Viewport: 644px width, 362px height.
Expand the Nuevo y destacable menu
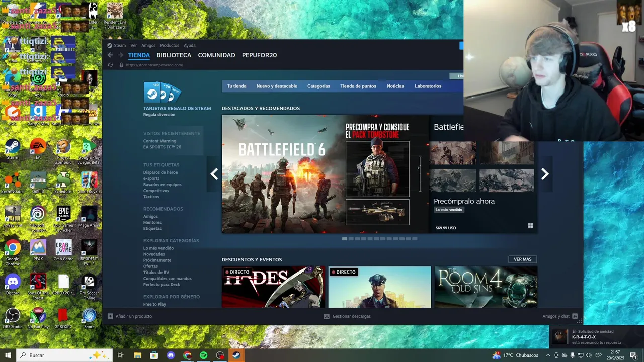(277, 86)
